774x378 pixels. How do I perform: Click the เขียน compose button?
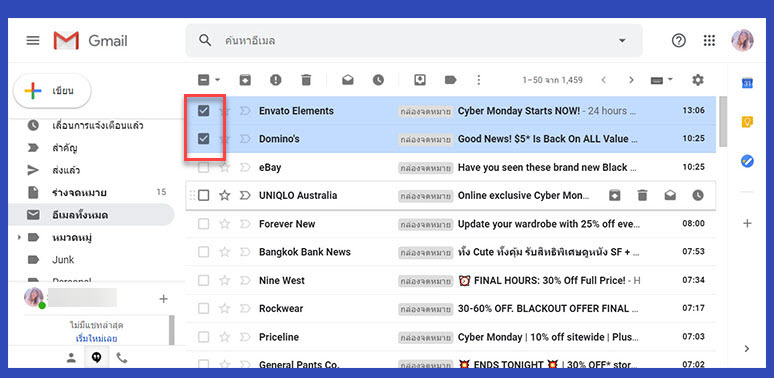tap(52, 91)
